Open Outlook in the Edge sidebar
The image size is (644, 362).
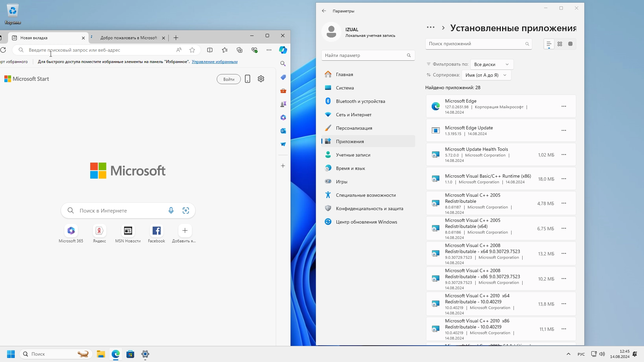tap(283, 131)
